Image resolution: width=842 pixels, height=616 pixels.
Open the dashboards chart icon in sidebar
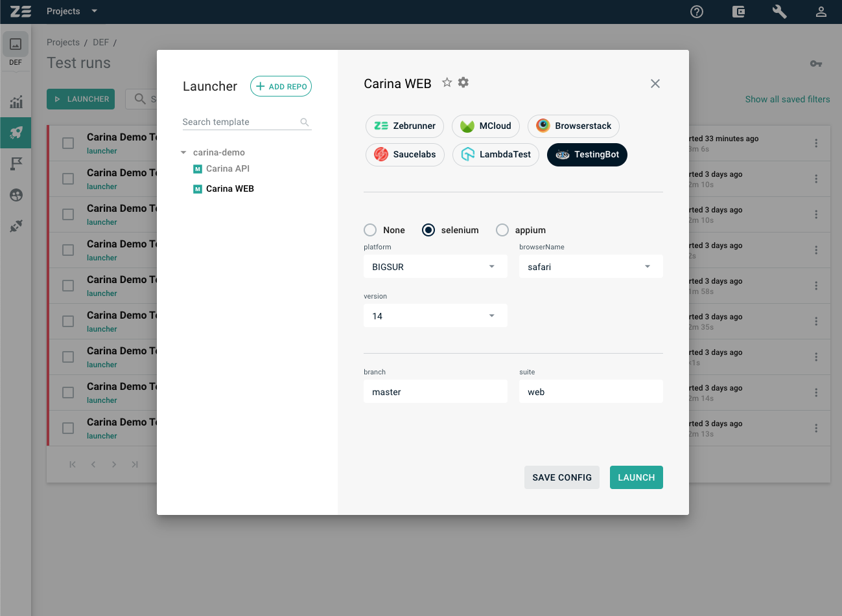[16, 102]
